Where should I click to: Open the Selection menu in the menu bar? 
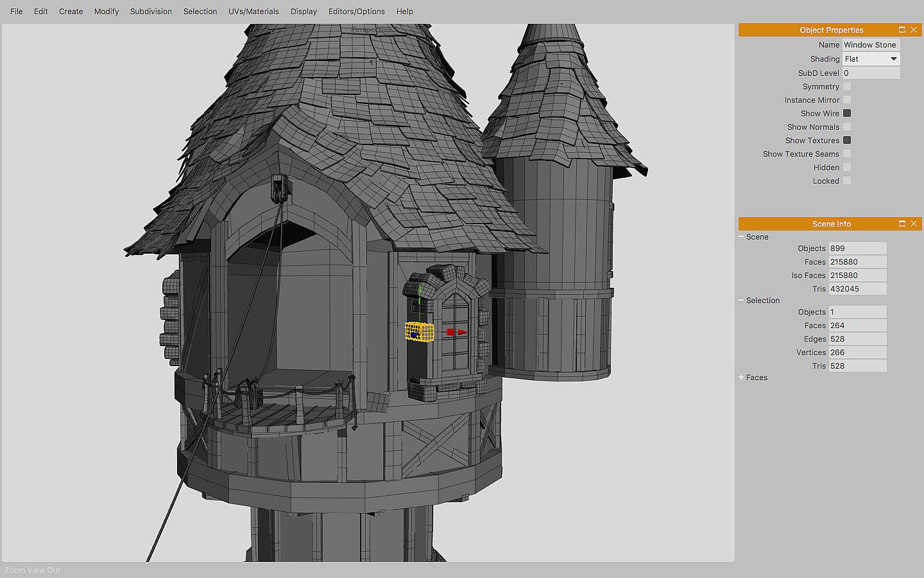pyautogui.click(x=200, y=12)
